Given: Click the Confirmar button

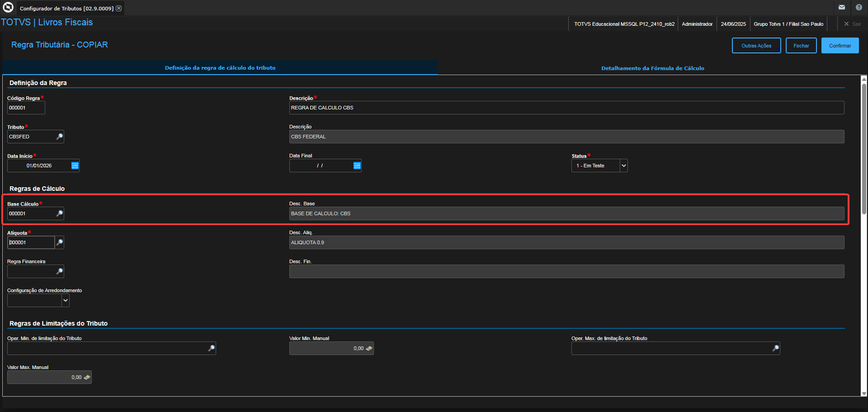Looking at the screenshot, I should tap(840, 46).
